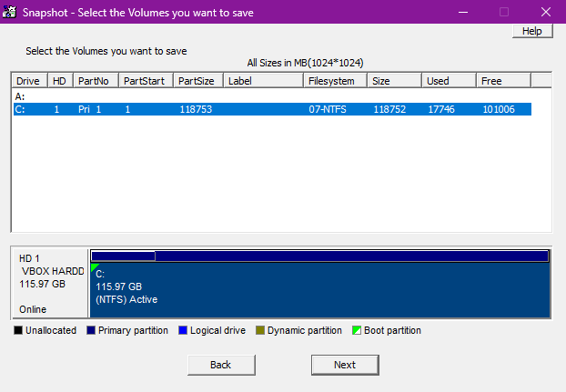Click the PartSize column header

pyautogui.click(x=198, y=81)
